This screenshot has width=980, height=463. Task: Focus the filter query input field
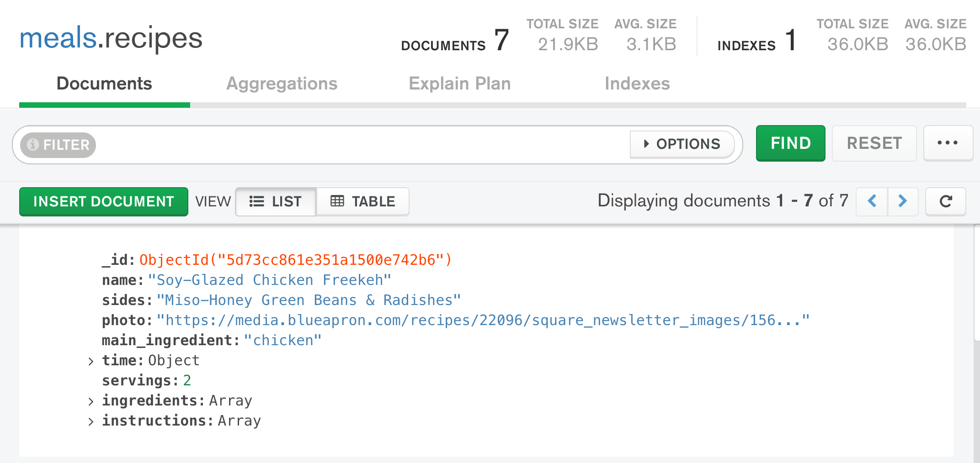(x=361, y=145)
